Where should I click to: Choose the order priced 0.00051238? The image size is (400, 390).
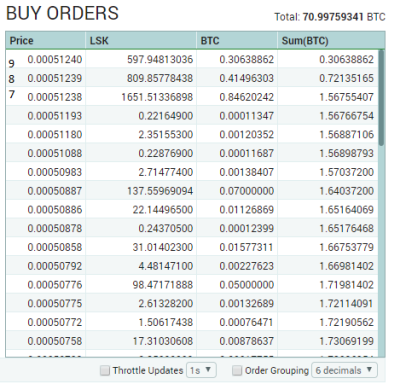(192, 97)
